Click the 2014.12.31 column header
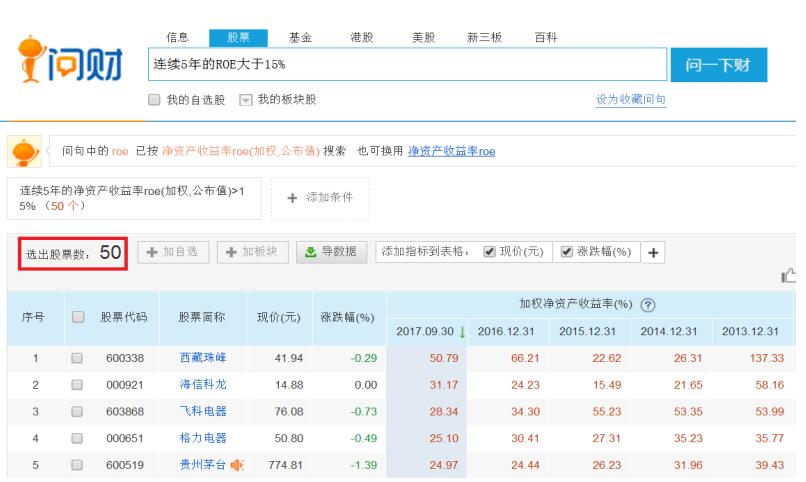Screen dimensions: 806x482 tap(669, 332)
